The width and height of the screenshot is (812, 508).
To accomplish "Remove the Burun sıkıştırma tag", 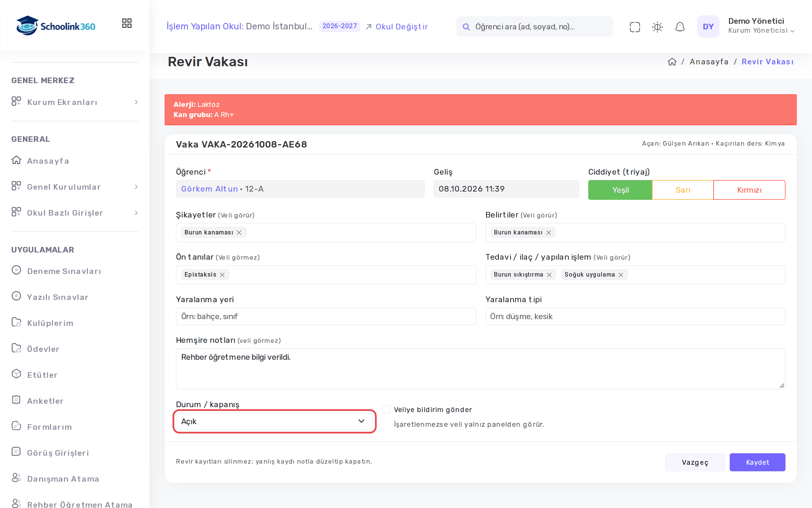I will click(549, 275).
